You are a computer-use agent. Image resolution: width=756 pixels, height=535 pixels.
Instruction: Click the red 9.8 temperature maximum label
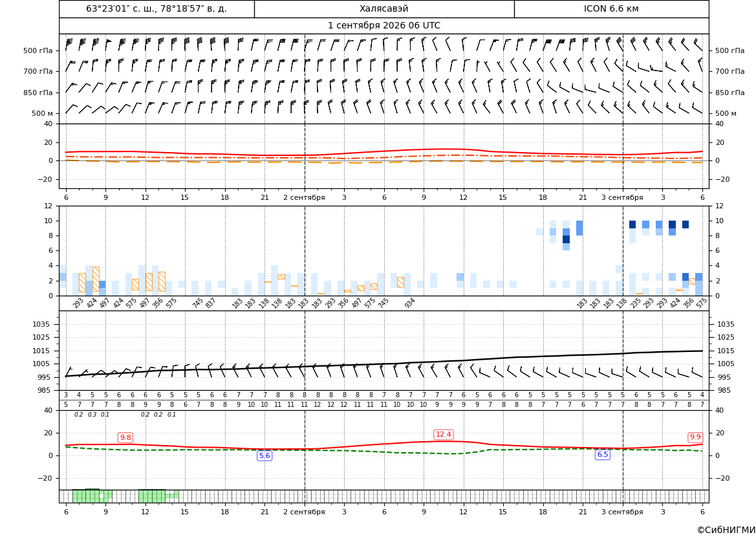pyautogui.click(x=125, y=437)
